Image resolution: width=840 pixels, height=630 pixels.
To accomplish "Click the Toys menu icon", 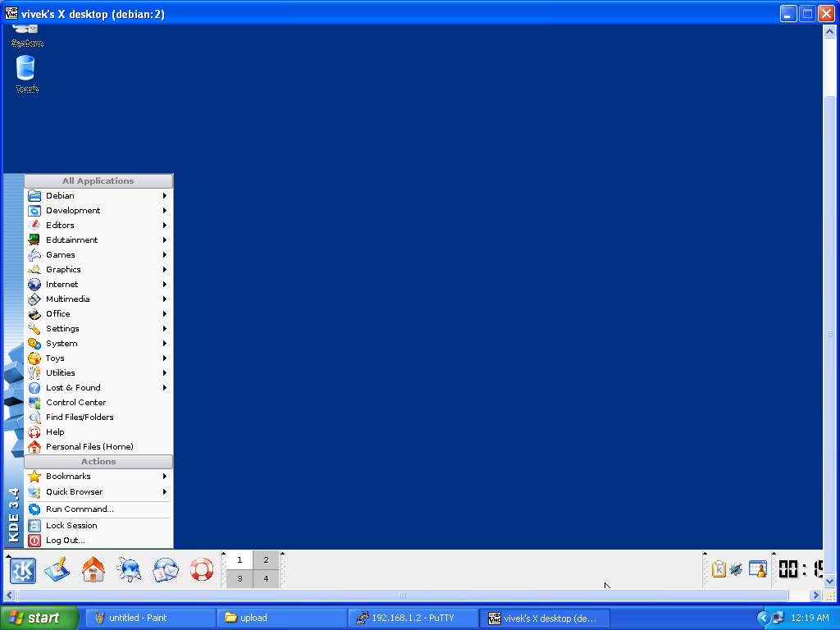I will (x=34, y=358).
